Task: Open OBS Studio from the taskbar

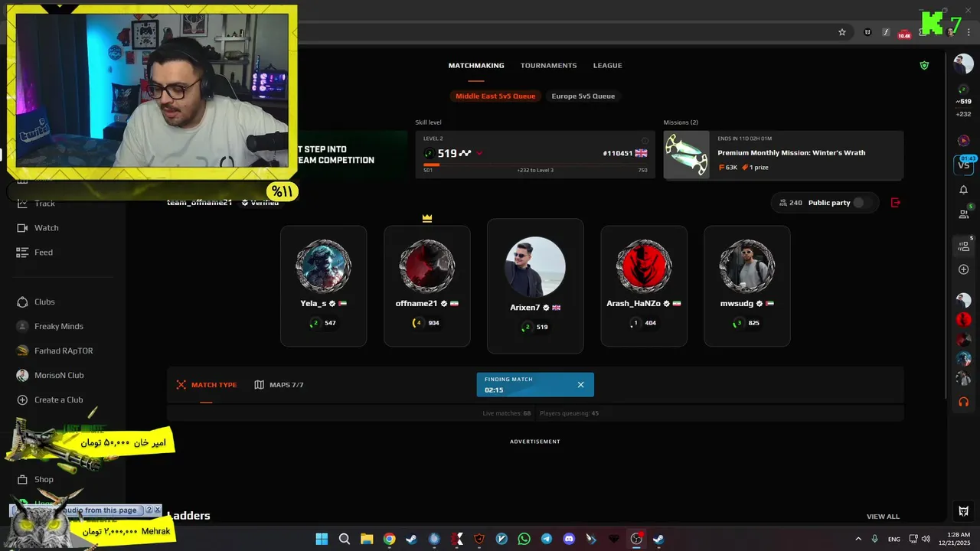Action: (x=636, y=539)
